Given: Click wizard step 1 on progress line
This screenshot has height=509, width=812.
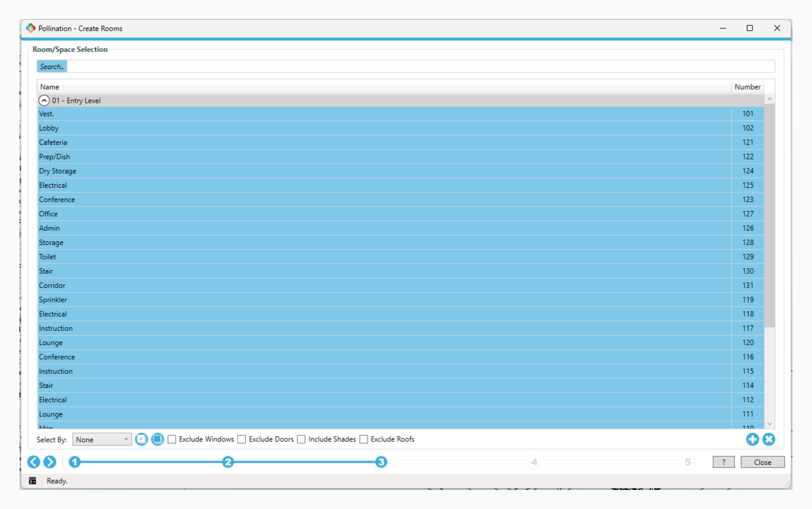Looking at the screenshot, I should (x=75, y=462).
